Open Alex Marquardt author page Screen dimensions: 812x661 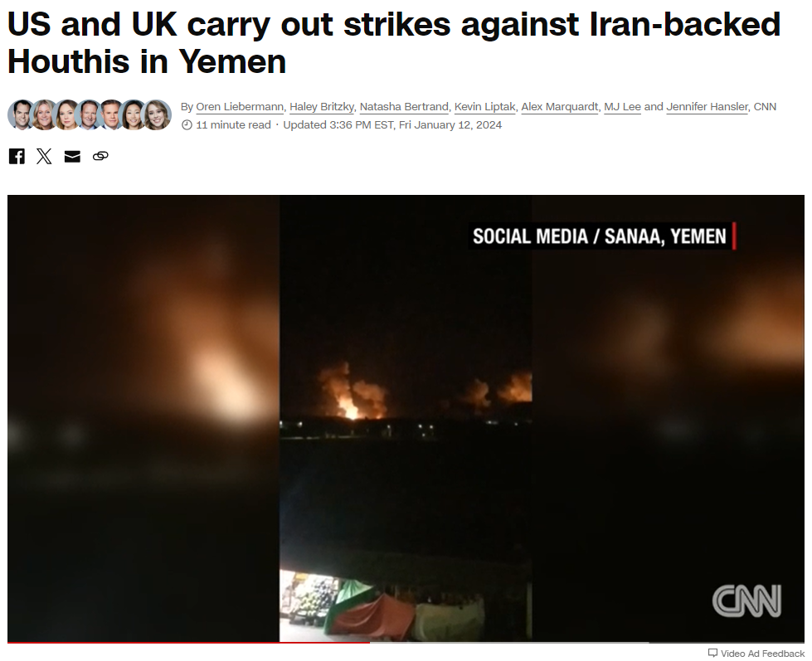pyautogui.click(x=559, y=107)
